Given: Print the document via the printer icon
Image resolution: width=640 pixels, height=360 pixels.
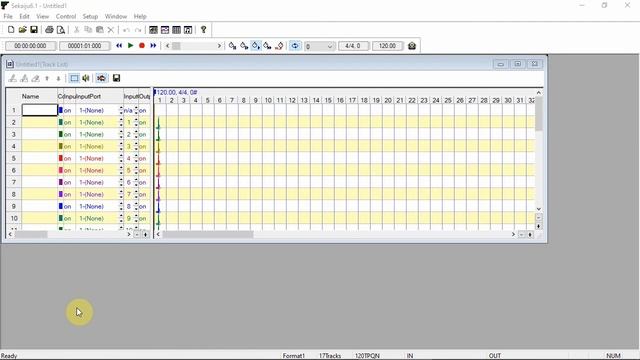Looking at the screenshot, I should pos(49,30).
